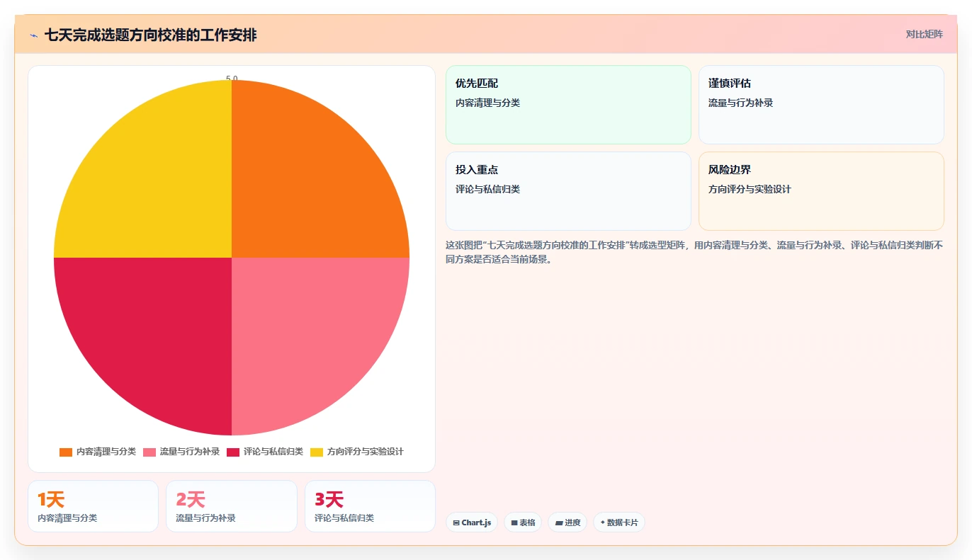Click the Chart.js tag pill
The width and height of the screenshot is (972, 560).
[x=472, y=522]
